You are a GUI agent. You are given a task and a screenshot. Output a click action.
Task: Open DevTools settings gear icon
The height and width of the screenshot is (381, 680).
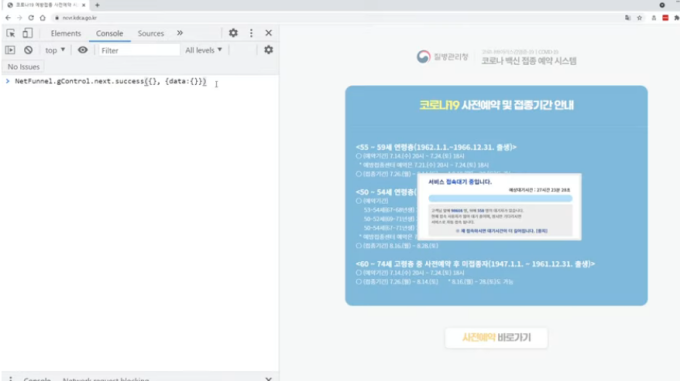[233, 33]
